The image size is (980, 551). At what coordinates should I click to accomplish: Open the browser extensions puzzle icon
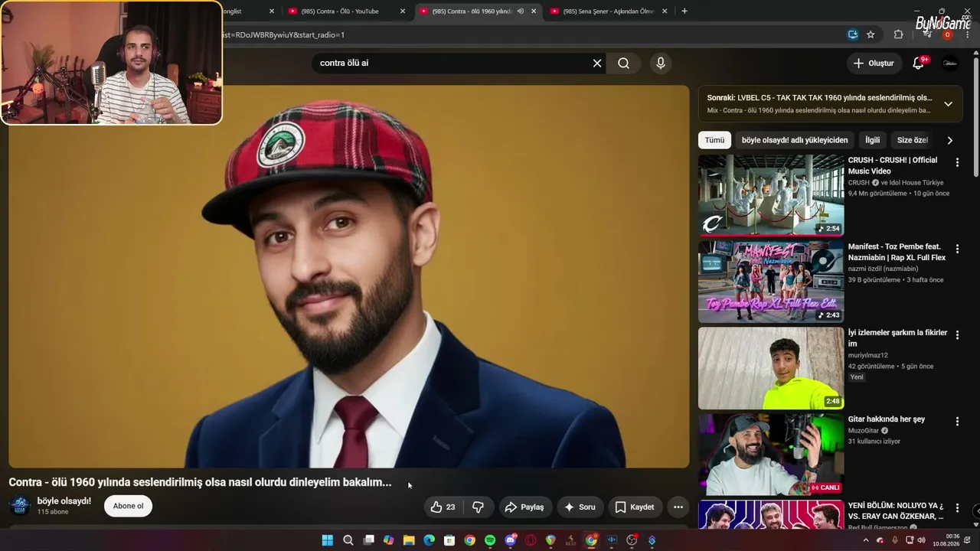(898, 34)
